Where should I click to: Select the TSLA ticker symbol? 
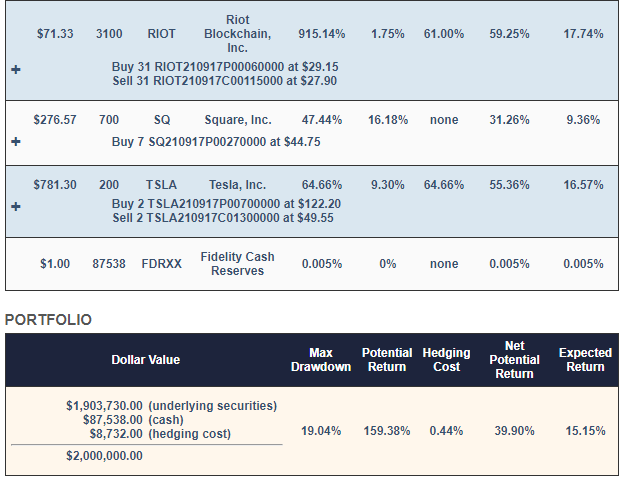tap(161, 185)
